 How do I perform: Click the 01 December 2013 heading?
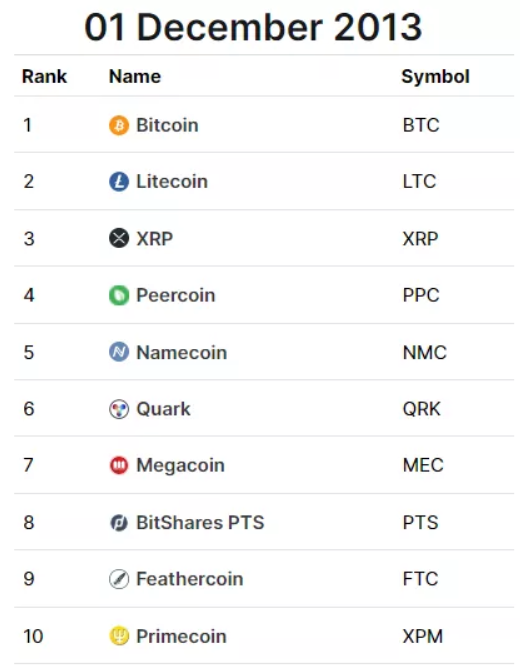coord(253,27)
